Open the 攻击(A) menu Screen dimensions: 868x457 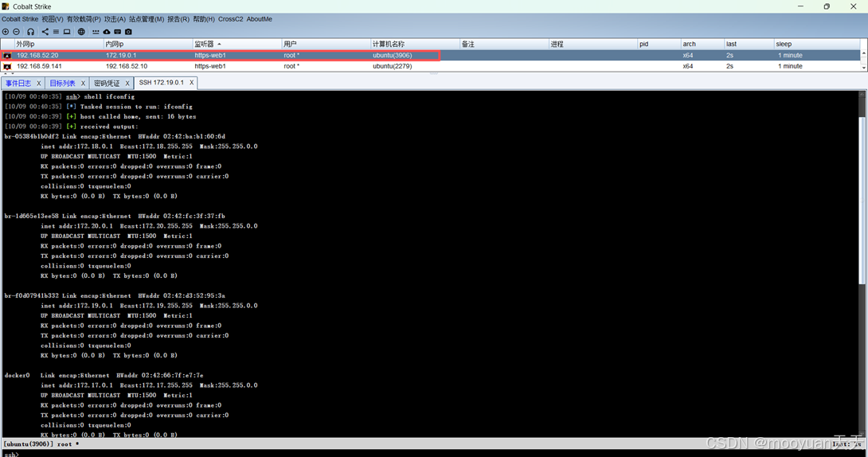115,19
